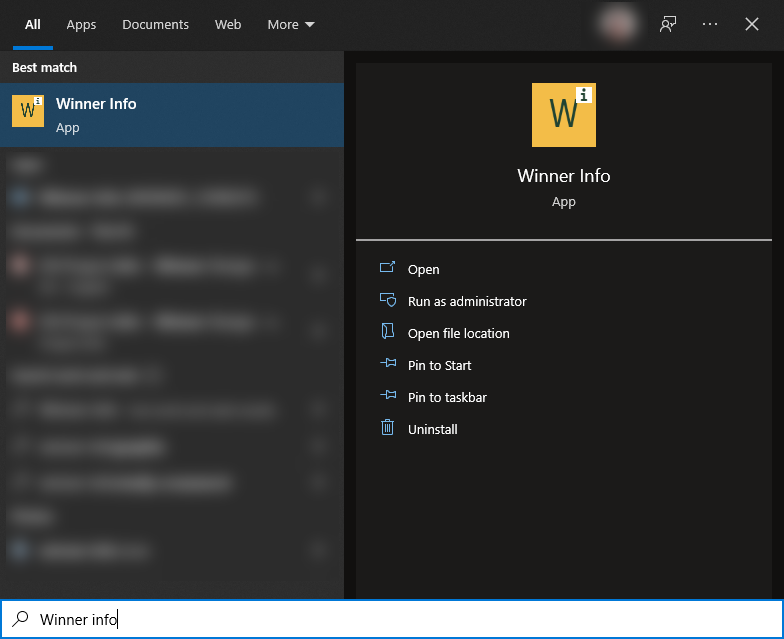This screenshot has width=784, height=639.
Task: Select the All results tab
Action: (33, 24)
